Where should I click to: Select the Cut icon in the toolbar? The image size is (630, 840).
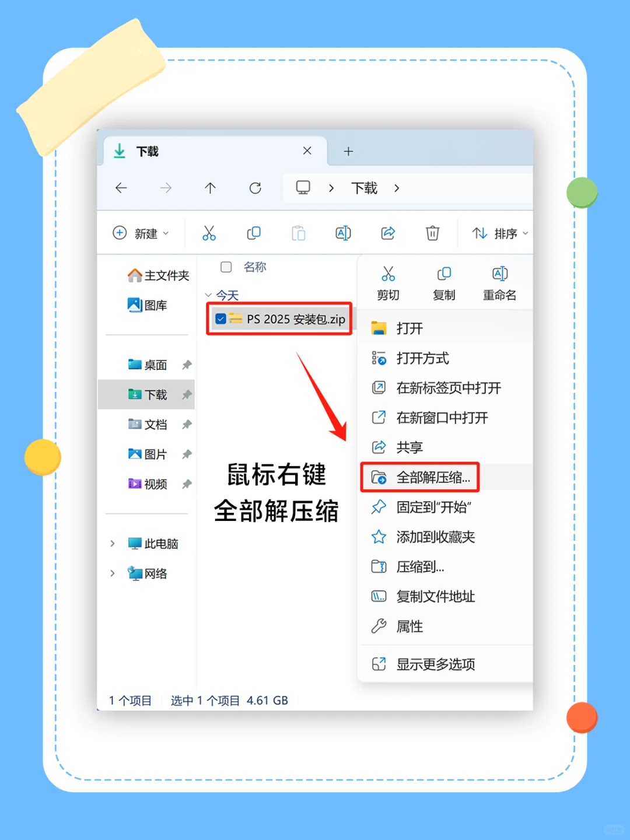[x=209, y=233]
